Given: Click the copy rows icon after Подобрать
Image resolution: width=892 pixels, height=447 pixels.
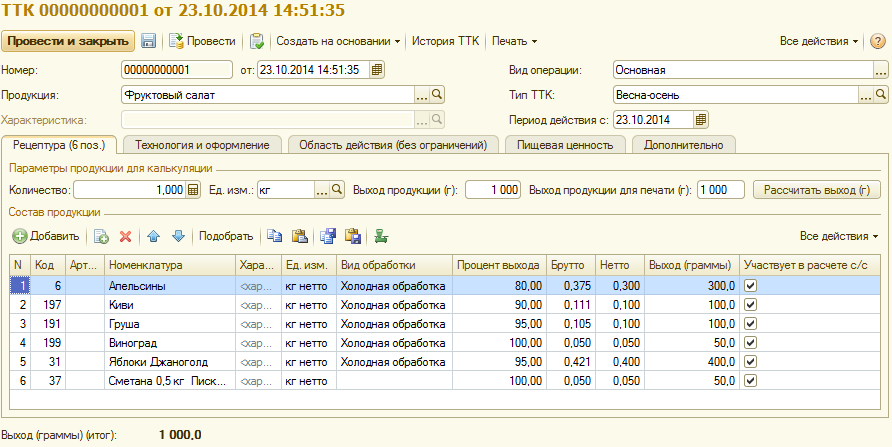Looking at the screenshot, I should (x=275, y=237).
